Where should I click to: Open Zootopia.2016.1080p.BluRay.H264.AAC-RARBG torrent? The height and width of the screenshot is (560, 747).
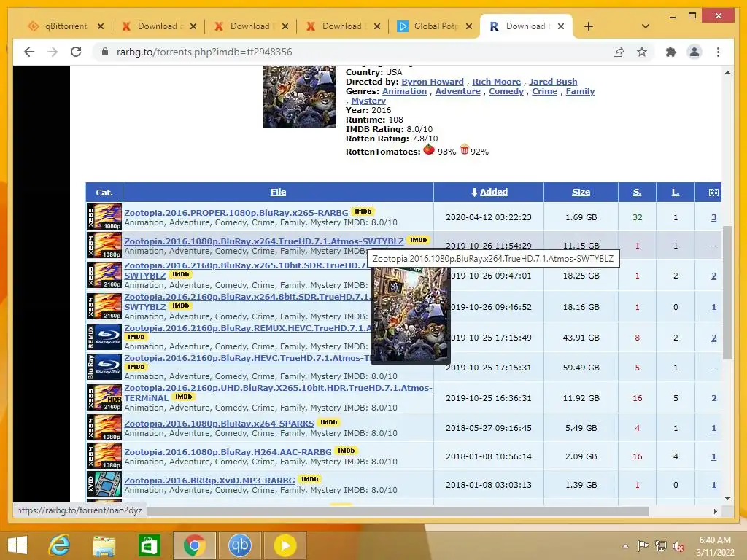tap(228, 452)
